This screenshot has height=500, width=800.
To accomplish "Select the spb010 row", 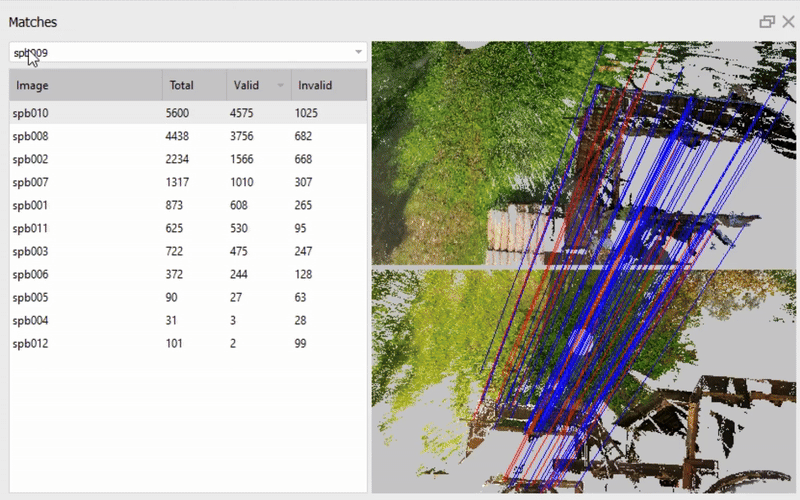I will [30, 113].
